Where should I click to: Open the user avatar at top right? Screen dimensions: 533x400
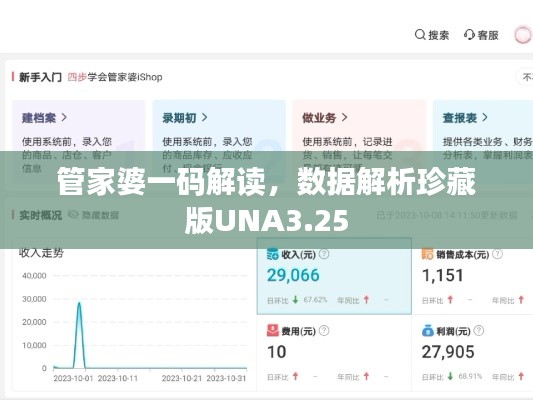point(522,35)
